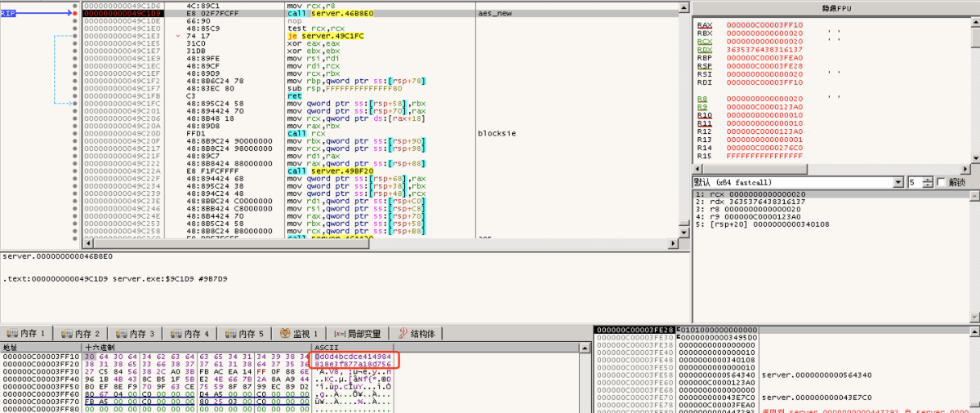This screenshot has height=413, width=980.
Task: Click the 十六进制 column header in dump
Action: [196, 348]
